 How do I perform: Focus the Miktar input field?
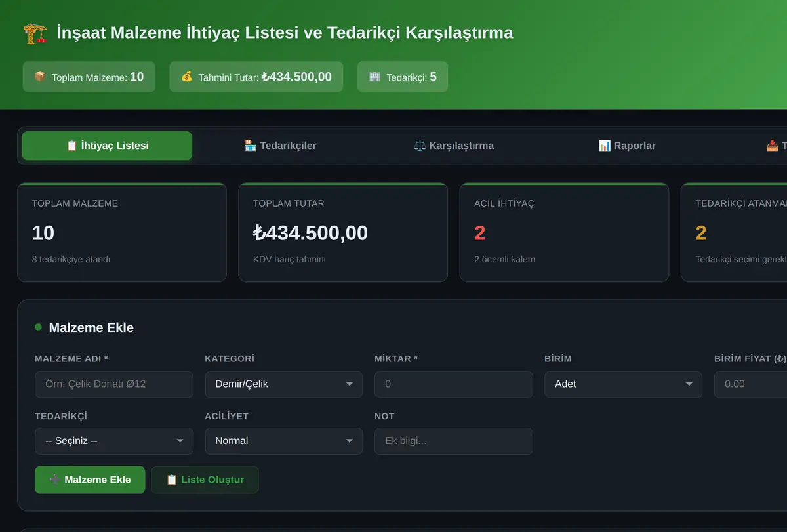454,384
